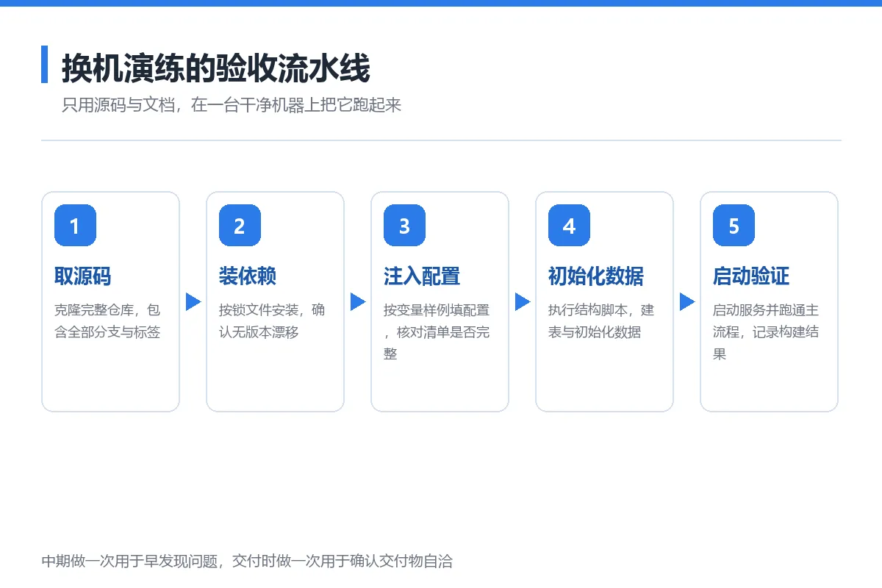
Task: Click the slide title 换机演练的验收流水线
Action: (x=215, y=69)
